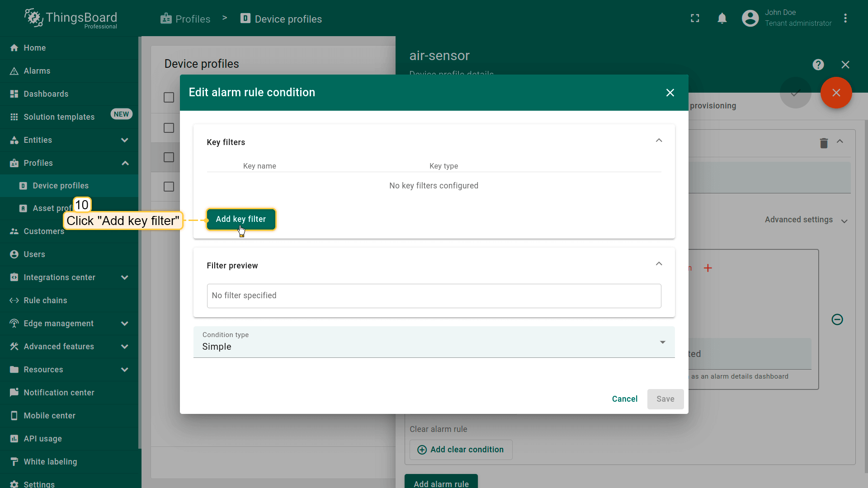Click Cancel in the dialog
The height and width of the screenshot is (488, 868).
624,399
